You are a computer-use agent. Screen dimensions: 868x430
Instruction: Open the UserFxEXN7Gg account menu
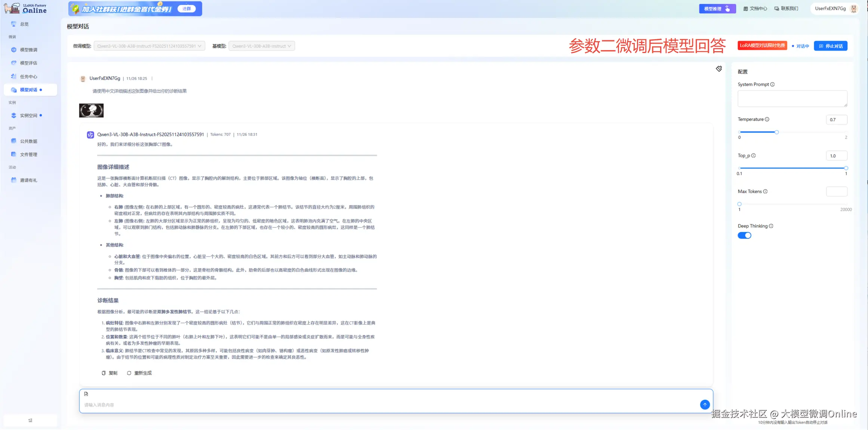[x=835, y=9]
